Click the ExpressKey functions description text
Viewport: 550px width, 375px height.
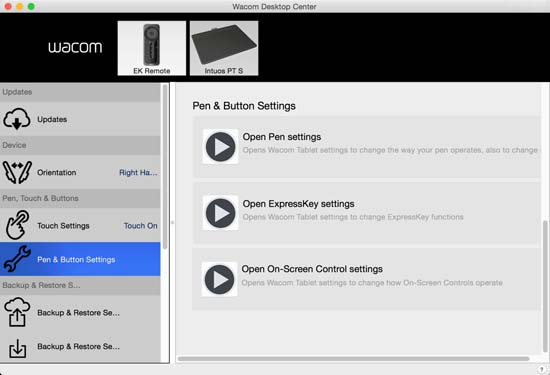(x=353, y=217)
